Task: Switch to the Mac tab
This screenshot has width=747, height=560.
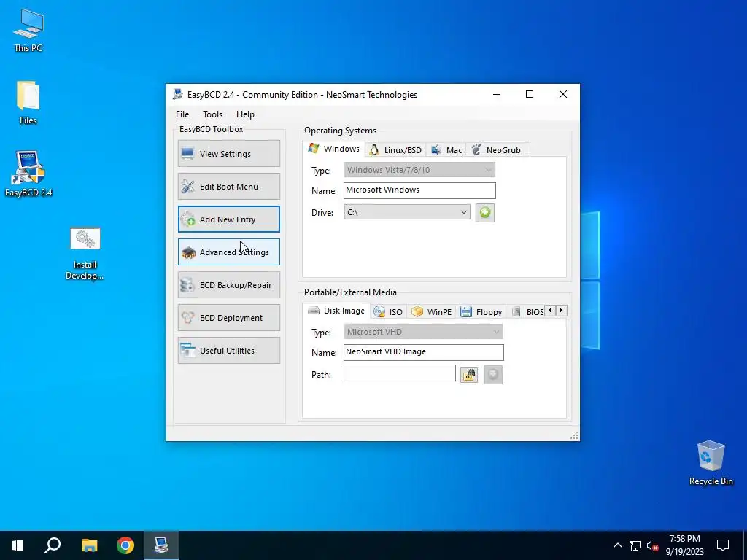Action: pyautogui.click(x=446, y=150)
